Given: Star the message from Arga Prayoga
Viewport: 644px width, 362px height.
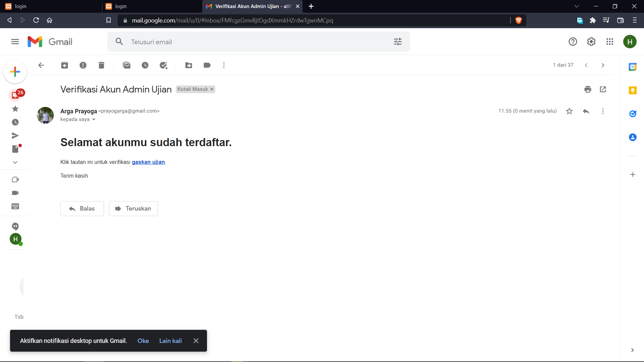Looking at the screenshot, I should coord(569,111).
